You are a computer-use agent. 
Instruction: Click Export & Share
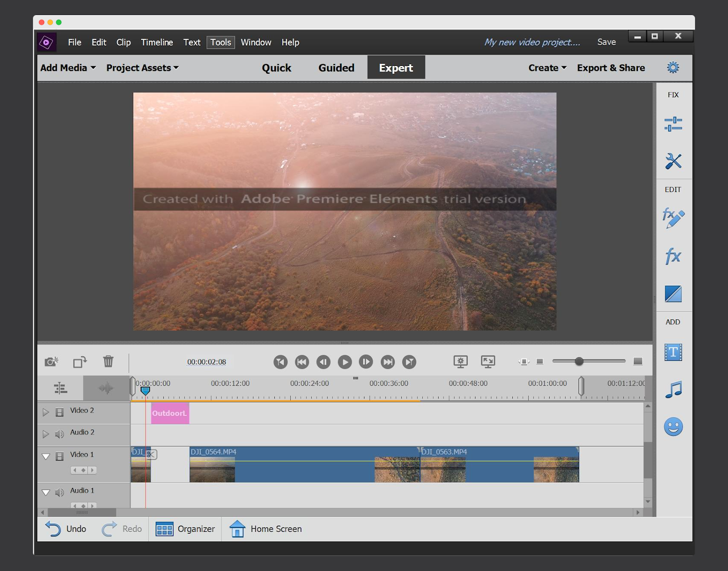pyautogui.click(x=611, y=68)
